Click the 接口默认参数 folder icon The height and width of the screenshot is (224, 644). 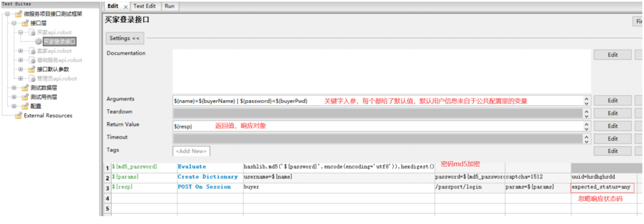point(32,69)
